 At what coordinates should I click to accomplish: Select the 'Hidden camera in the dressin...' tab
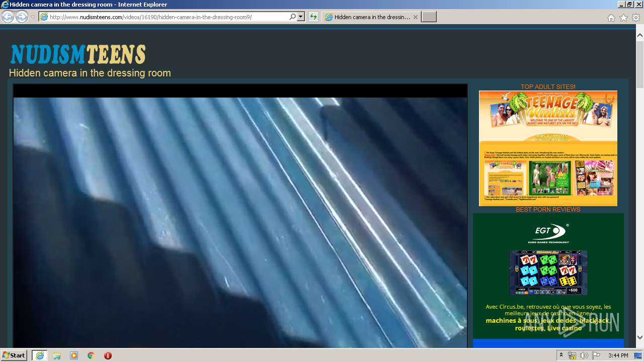point(372,17)
